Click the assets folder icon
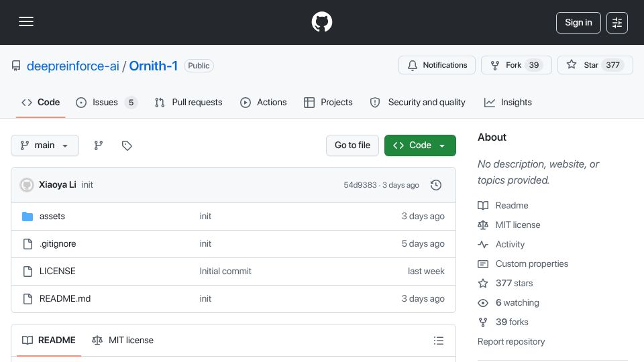Image resolution: width=644 pixels, height=362 pixels. pos(28,217)
